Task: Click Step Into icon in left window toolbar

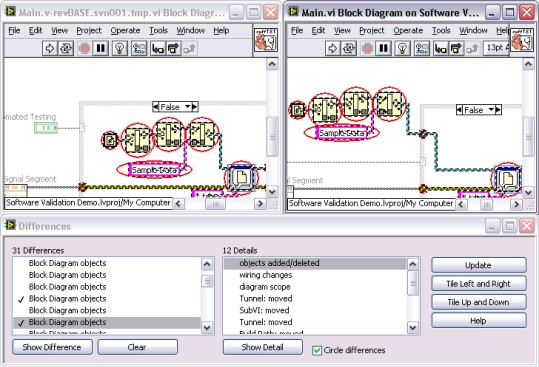Action: point(158,48)
